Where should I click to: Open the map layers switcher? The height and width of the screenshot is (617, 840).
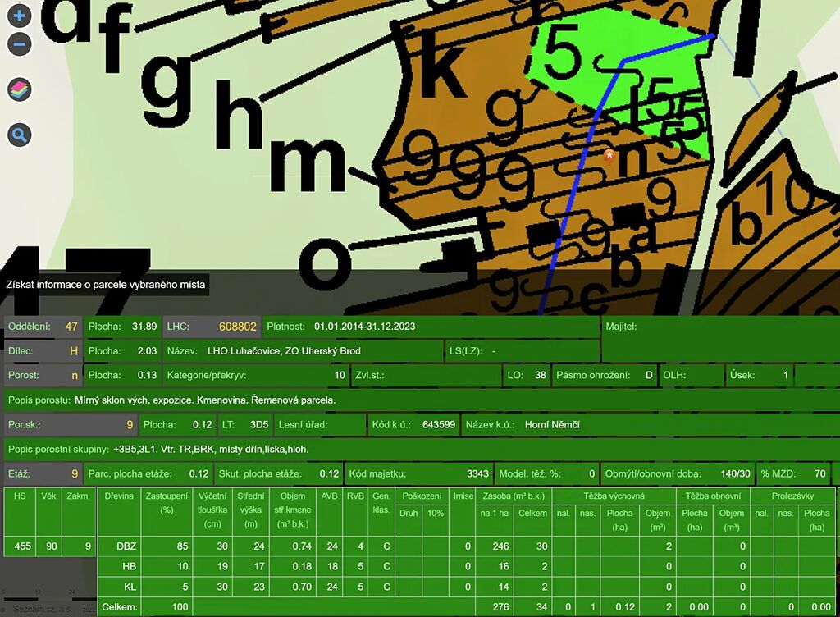coord(20,90)
